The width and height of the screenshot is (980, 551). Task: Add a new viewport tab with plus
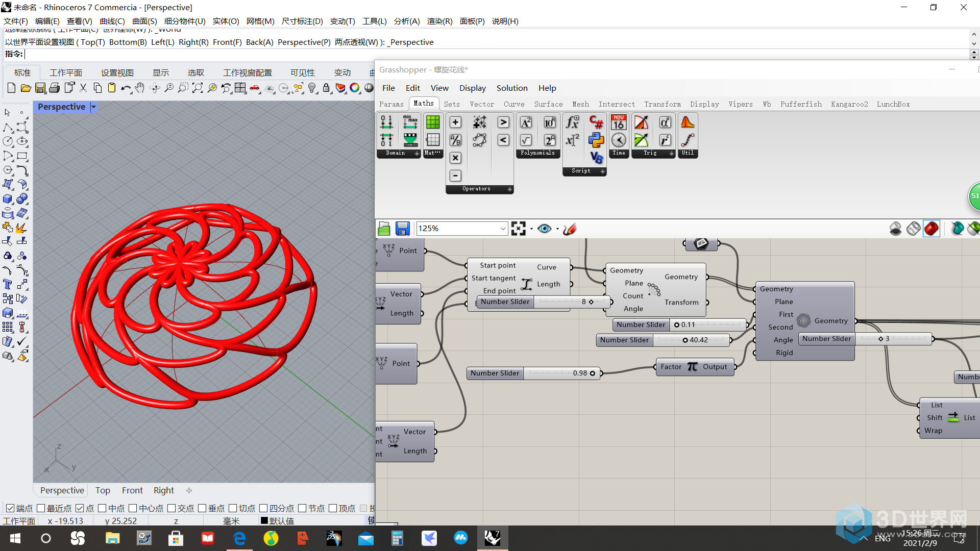[189, 490]
